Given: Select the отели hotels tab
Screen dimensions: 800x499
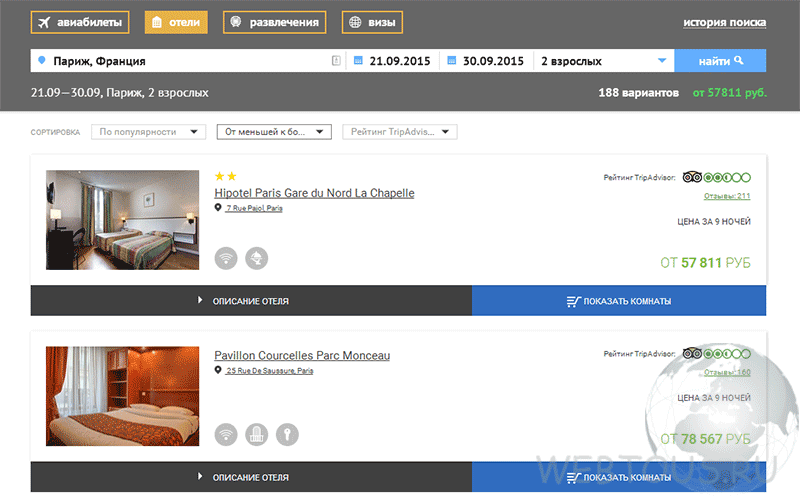Looking at the screenshot, I should pyautogui.click(x=176, y=22).
